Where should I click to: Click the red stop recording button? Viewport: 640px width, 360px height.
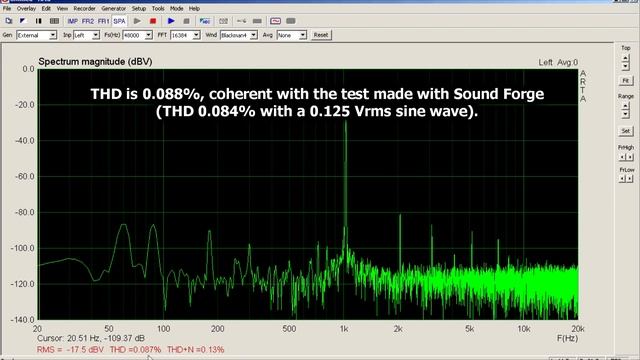(x=153, y=21)
